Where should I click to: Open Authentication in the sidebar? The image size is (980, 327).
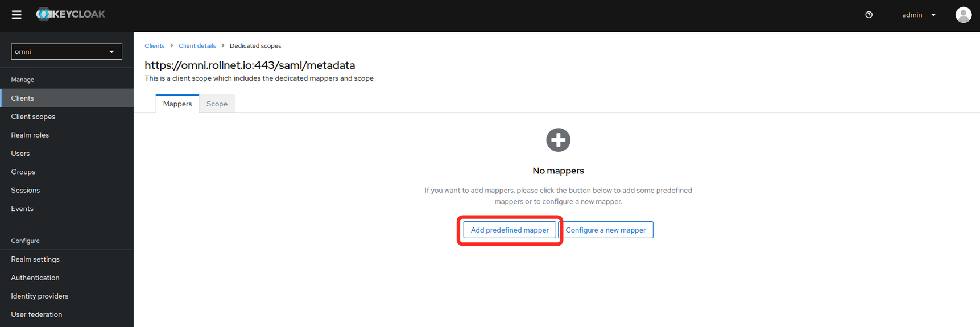pyautogui.click(x=67, y=278)
